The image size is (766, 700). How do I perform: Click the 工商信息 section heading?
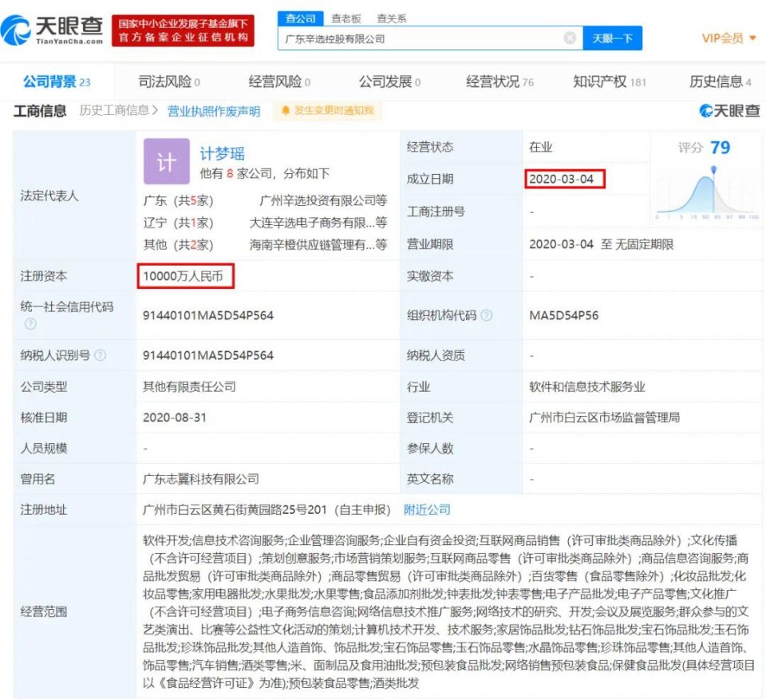pyautogui.click(x=40, y=111)
